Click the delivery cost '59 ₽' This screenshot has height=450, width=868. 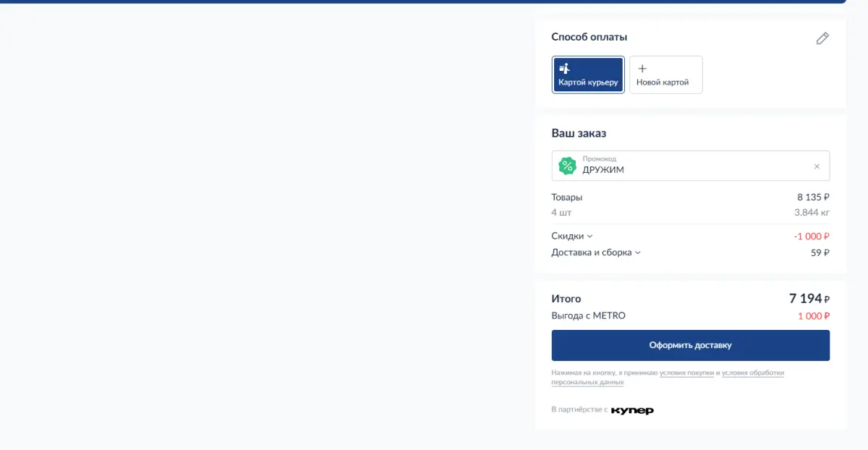pyautogui.click(x=820, y=252)
